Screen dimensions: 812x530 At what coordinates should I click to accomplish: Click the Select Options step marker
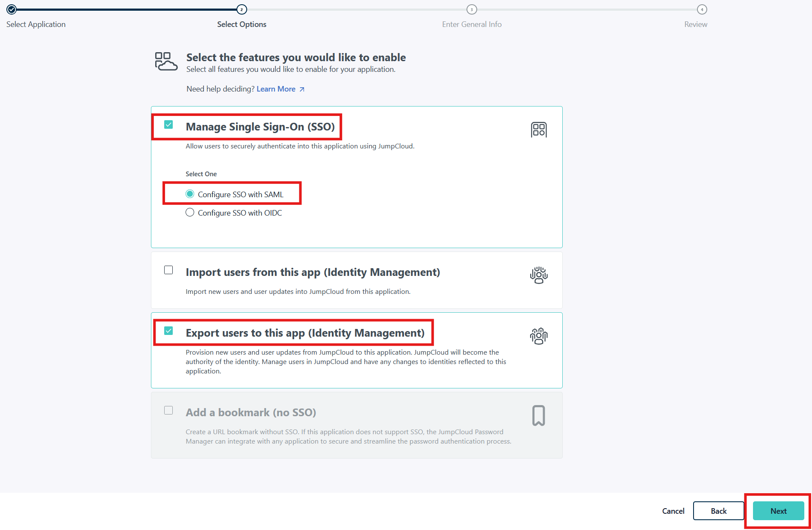[242, 9]
